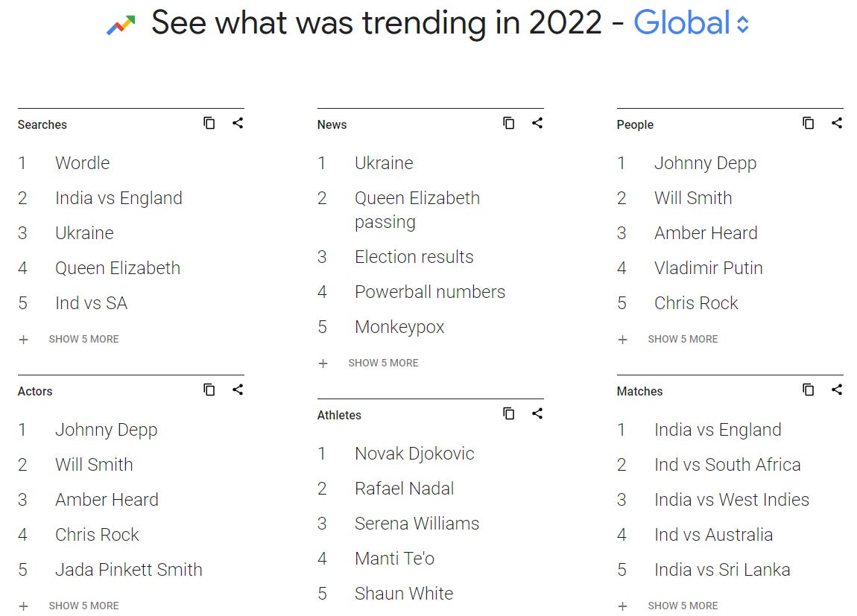Copy the People list
Screen dimensions: 857x616
(809, 124)
